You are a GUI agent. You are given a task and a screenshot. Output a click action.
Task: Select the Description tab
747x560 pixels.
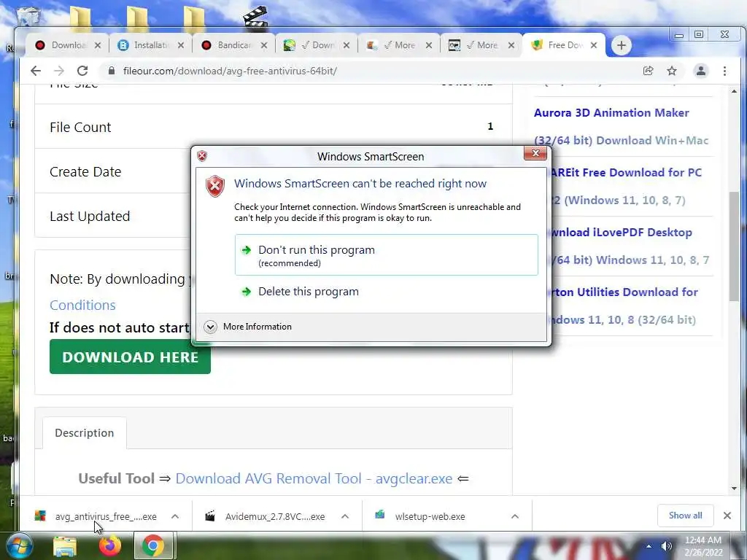pos(85,433)
